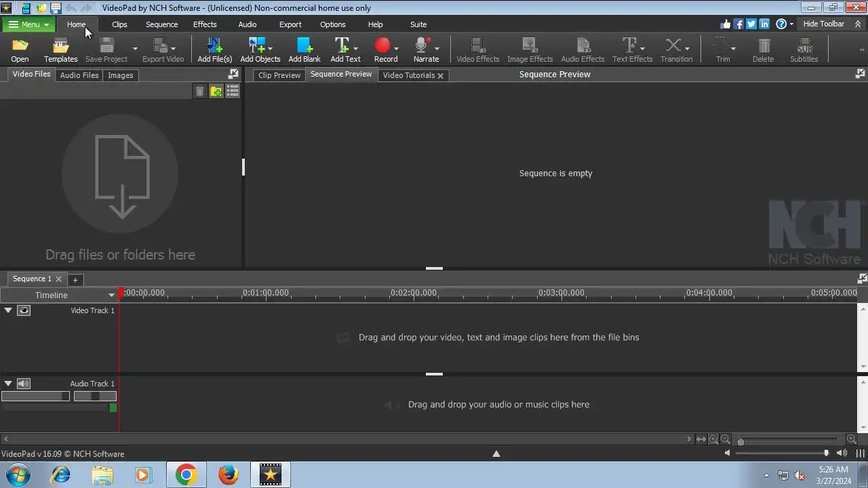
Task: Close the Sequence 1 tab
Action: point(58,279)
